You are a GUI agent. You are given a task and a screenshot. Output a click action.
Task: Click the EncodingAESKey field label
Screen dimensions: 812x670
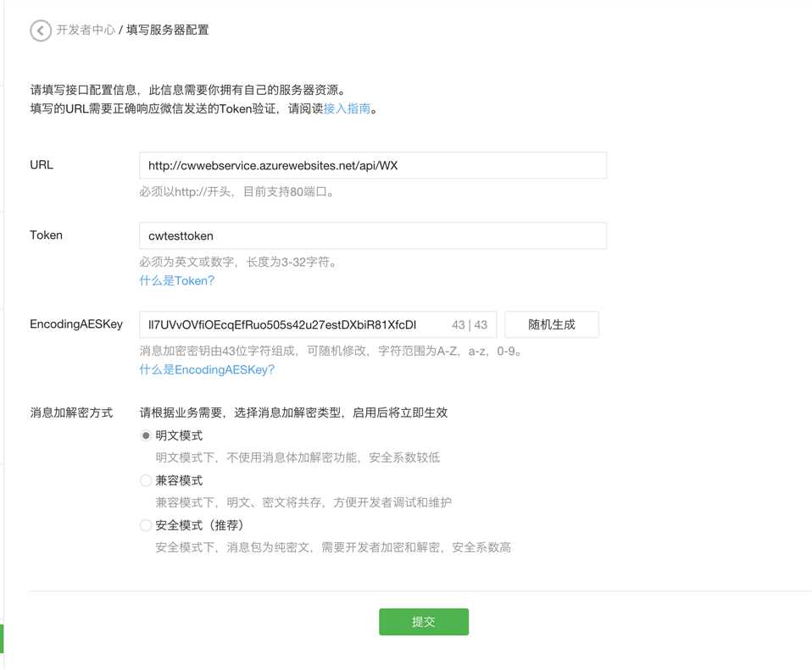pos(76,324)
